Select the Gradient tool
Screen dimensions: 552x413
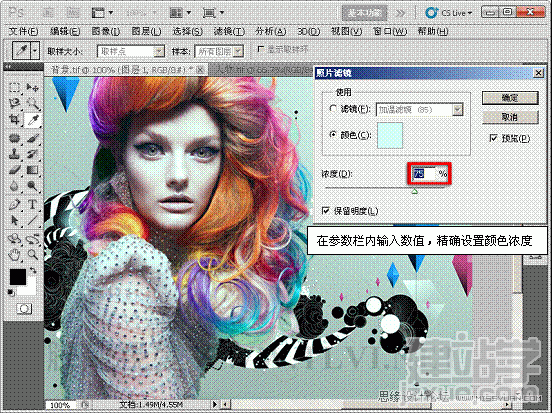[32, 170]
